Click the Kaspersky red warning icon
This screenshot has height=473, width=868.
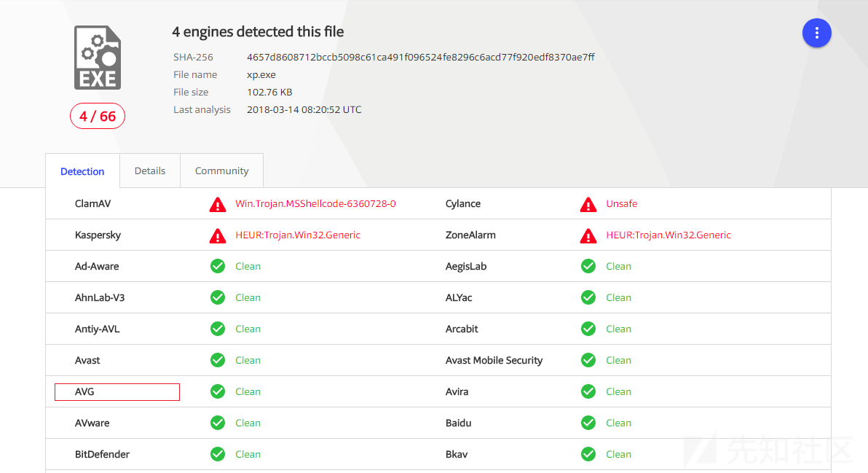(x=218, y=236)
